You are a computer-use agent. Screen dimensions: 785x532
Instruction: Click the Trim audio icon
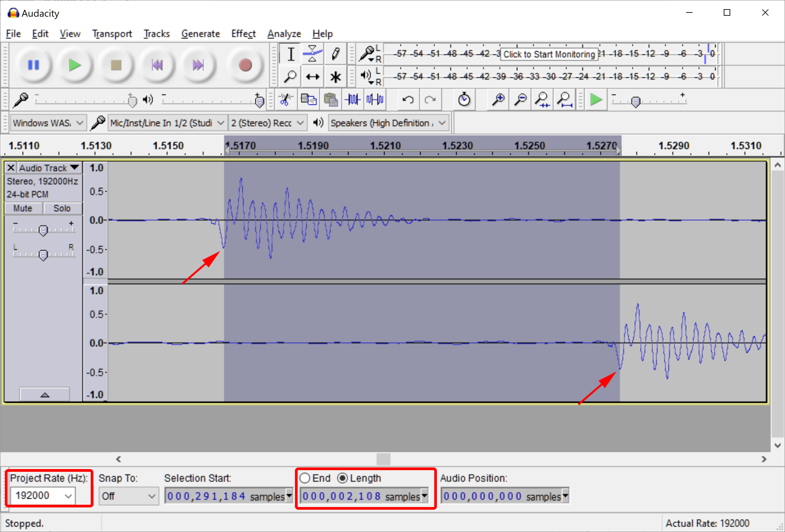(353, 100)
